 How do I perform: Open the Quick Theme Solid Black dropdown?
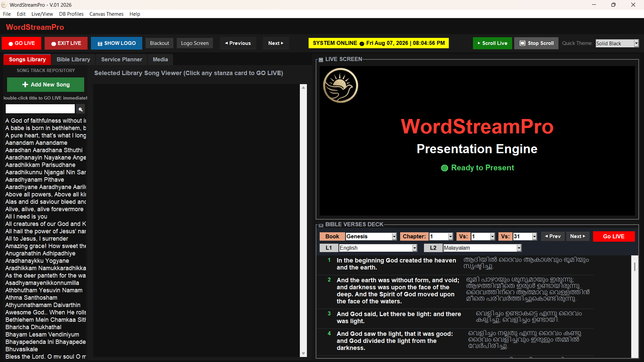tap(617, 43)
